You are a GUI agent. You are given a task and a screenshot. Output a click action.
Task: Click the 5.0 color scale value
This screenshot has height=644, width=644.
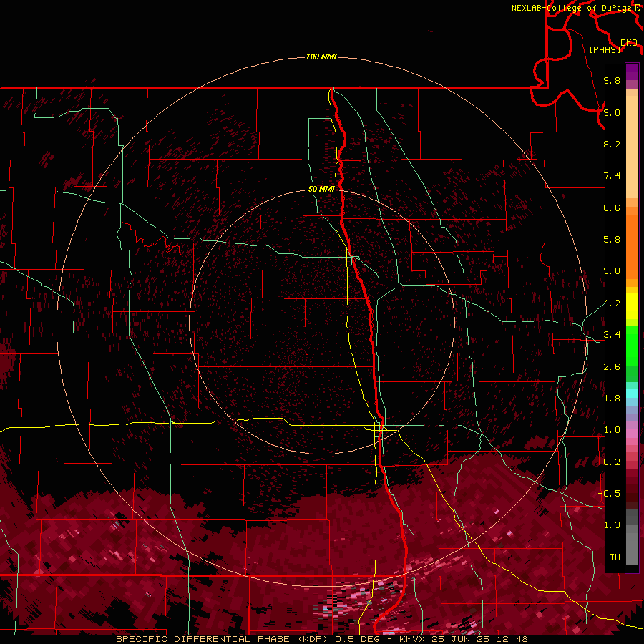pos(612,271)
